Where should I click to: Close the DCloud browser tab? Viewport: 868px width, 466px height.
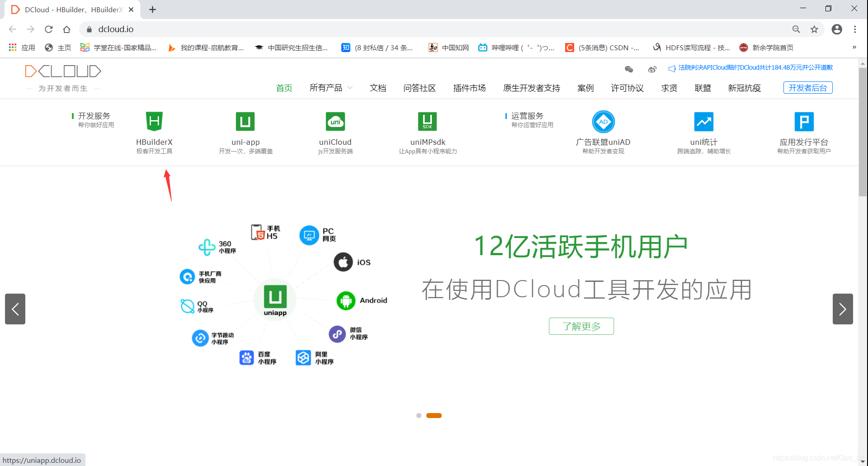click(x=131, y=10)
